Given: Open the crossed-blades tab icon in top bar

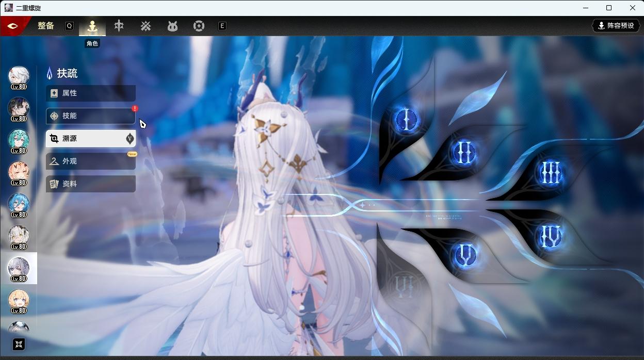Looking at the screenshot, I should [x=146, y=26].
